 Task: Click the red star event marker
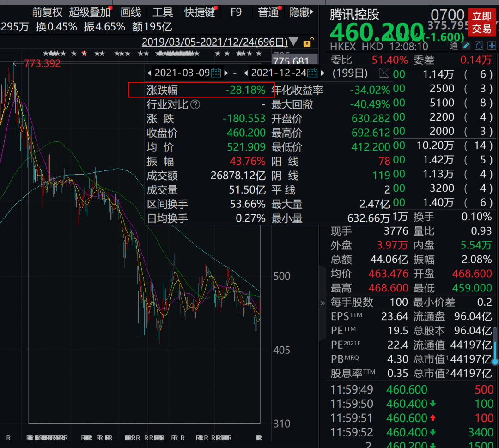(85, 53)
